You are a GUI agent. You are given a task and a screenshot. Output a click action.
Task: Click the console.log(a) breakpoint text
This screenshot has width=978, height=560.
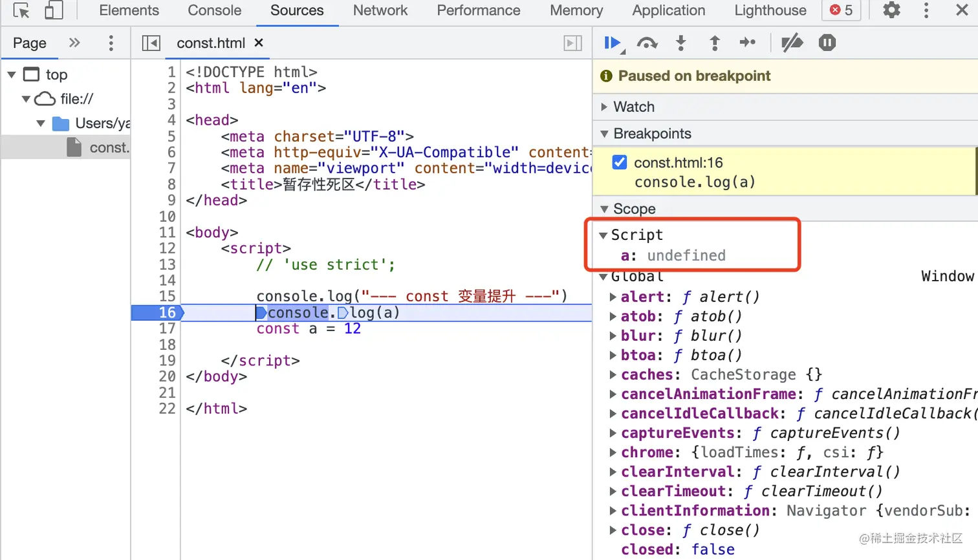tap(695, 182)
